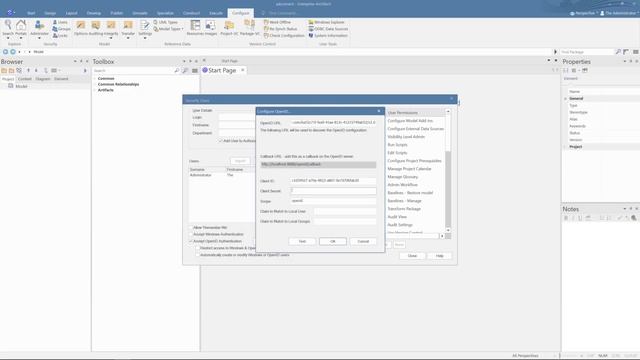This screenshot has height=360, width=640.
Task: Switch to the Publish ribbon tab
Action: coord(116,13)
